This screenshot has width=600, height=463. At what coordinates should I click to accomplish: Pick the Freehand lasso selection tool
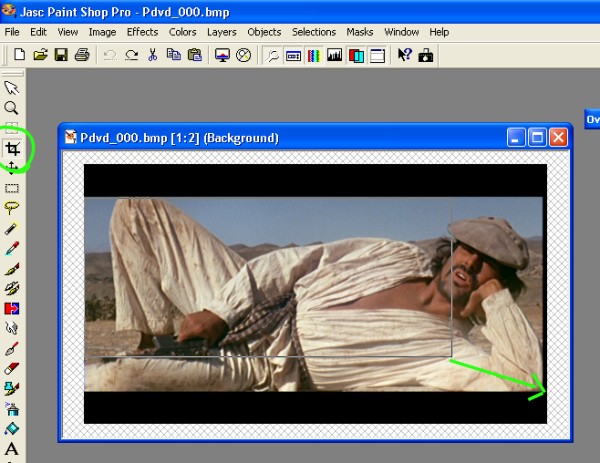click(x=12, y=208)
